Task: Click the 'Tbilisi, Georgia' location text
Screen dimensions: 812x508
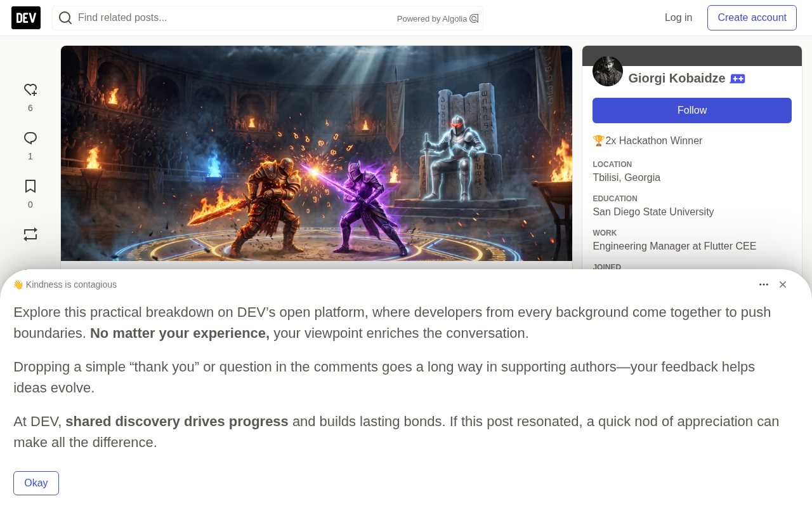Action: click(x=627, y=178)
